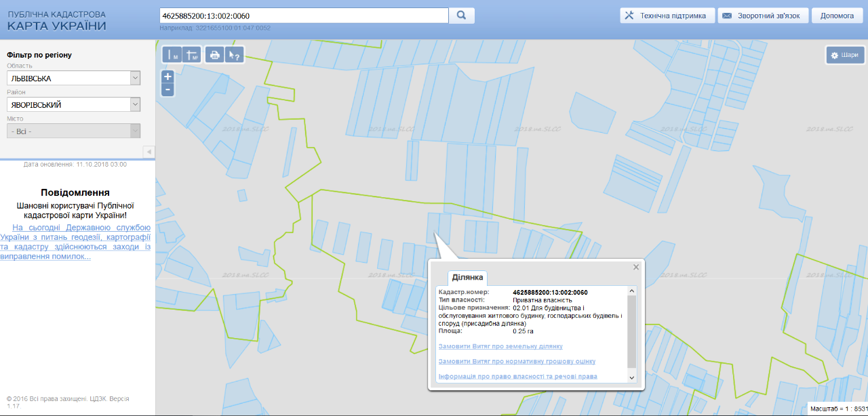
Task: Open the Допомога help page
Action: 837,16
